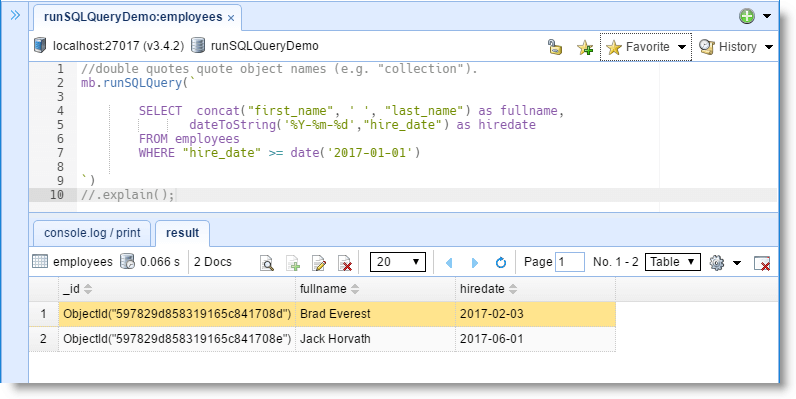
Task: Select the 2017-06-01 hiredate cell
Action: [536, 339]
